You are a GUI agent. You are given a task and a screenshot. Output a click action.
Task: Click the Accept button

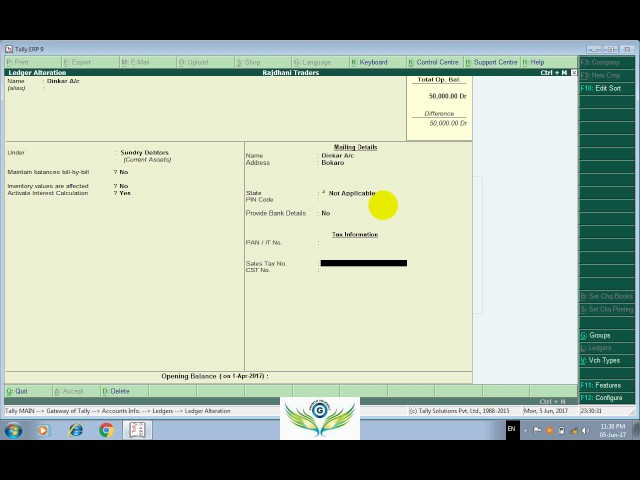coord(76,391)
